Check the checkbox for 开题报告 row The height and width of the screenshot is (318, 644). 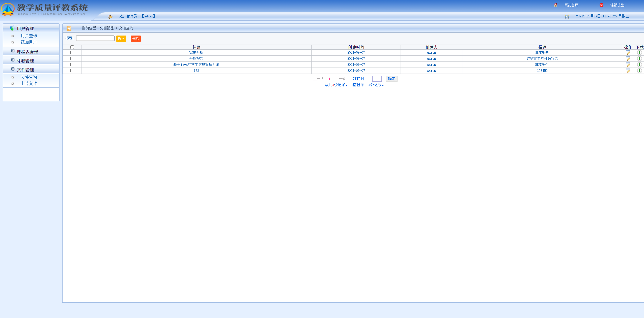[72, 58]
